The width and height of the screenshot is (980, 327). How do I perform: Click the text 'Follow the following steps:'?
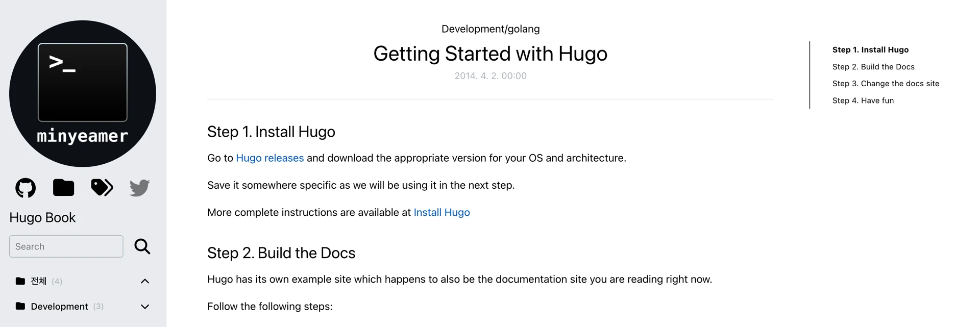pos(270,307)
